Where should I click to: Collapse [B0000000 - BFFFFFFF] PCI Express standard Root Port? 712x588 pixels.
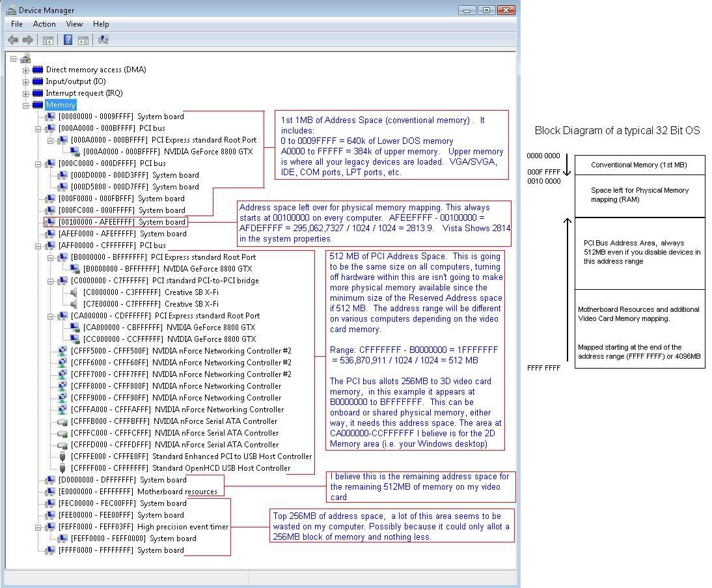(50, 258)
